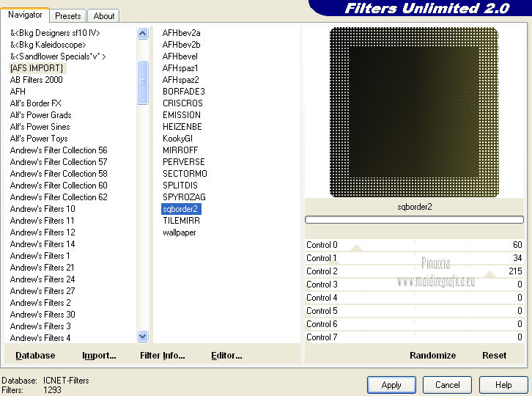
Task: Select Andrew's Filters 30
Action: point(43,315)
